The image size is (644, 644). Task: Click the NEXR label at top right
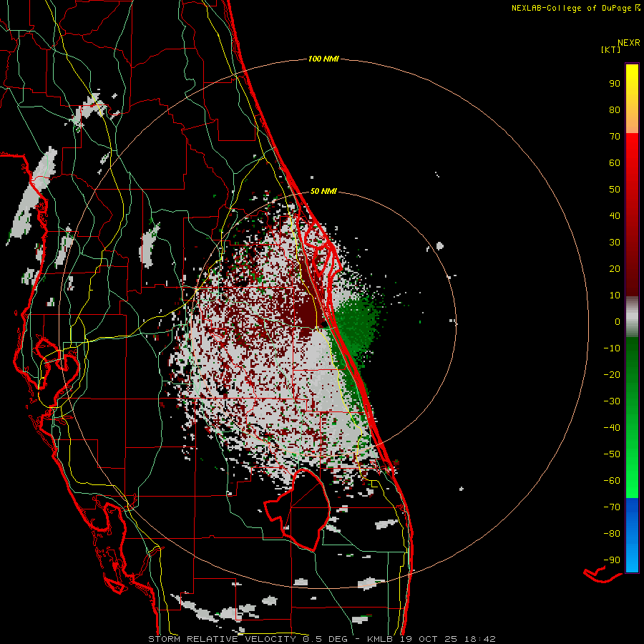pos(629,42)
